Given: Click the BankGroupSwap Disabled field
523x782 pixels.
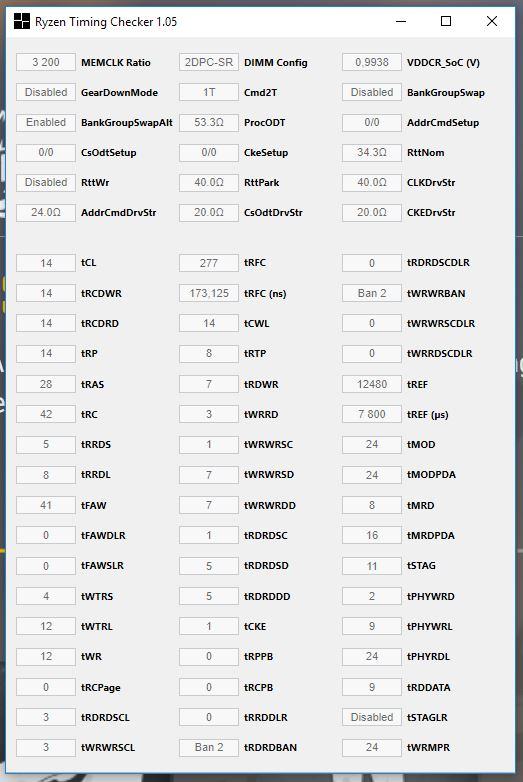Looking at the screenshot, I should click(x=372, y=92).
